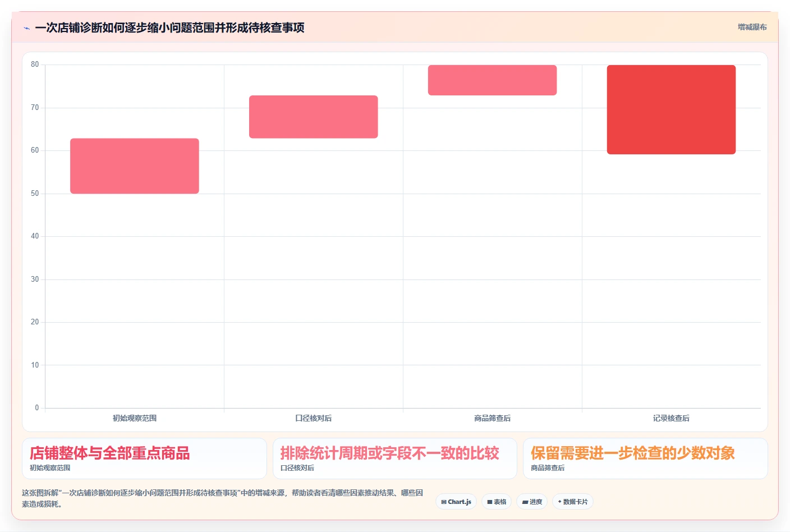Click the y-axis value 80
Screen dimensions: 790x532
pos(35,65)
